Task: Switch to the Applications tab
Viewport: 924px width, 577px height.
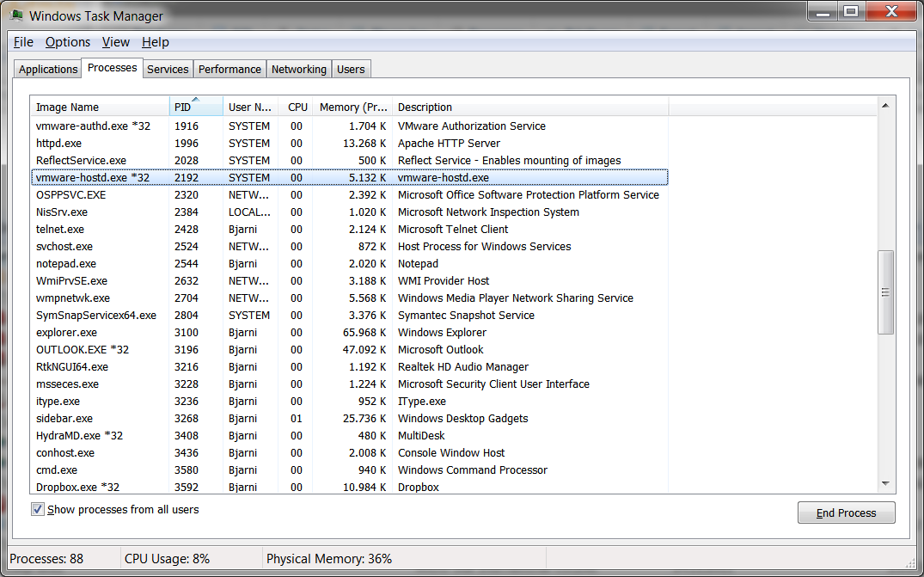Action: tap(47, 69)
